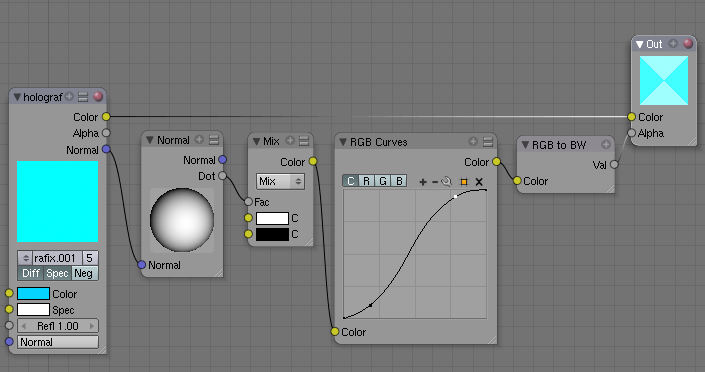Toggle the Diff button
This screenshot has height=372, width=705.
tap(31, 273)
